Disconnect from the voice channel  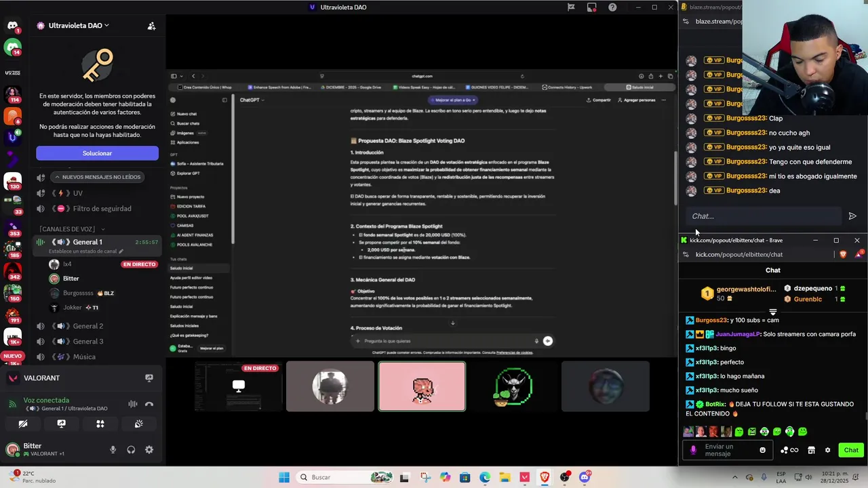click(149, 404)
